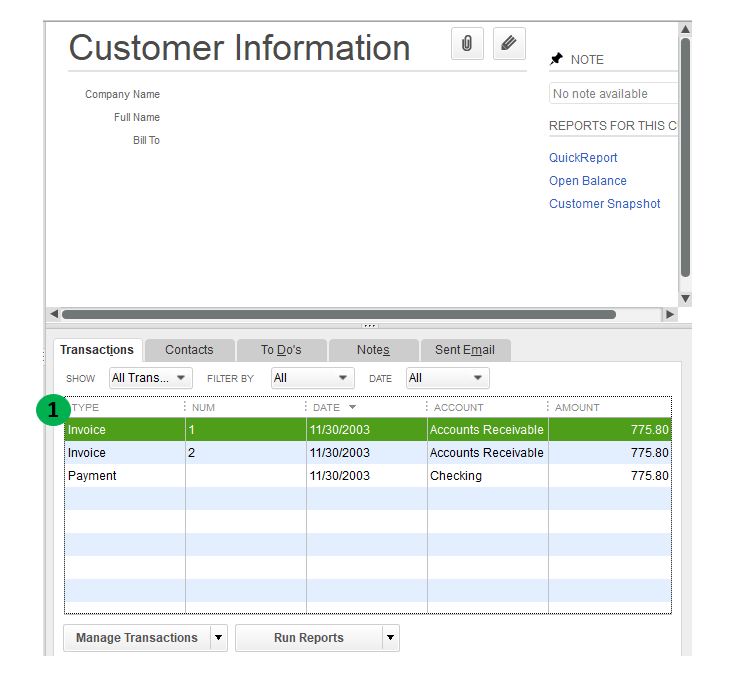Open the Sent Email tab
747x675 pixels.
(465, 350)
